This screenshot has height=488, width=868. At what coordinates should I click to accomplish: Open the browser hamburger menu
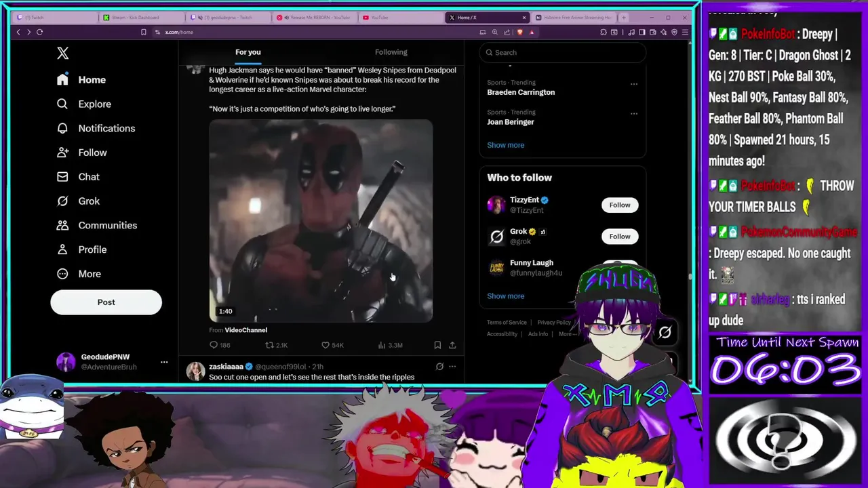[x=685, y=32]
